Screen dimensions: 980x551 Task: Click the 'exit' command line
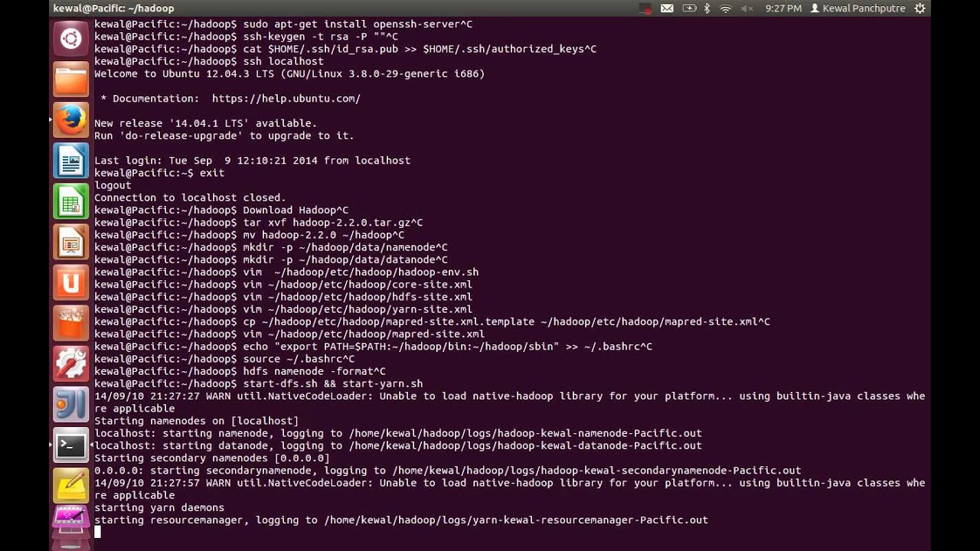[x=159, y=173]
